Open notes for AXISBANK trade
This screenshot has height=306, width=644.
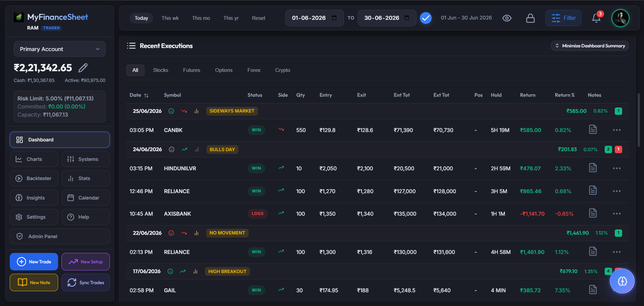coord(593,213)
